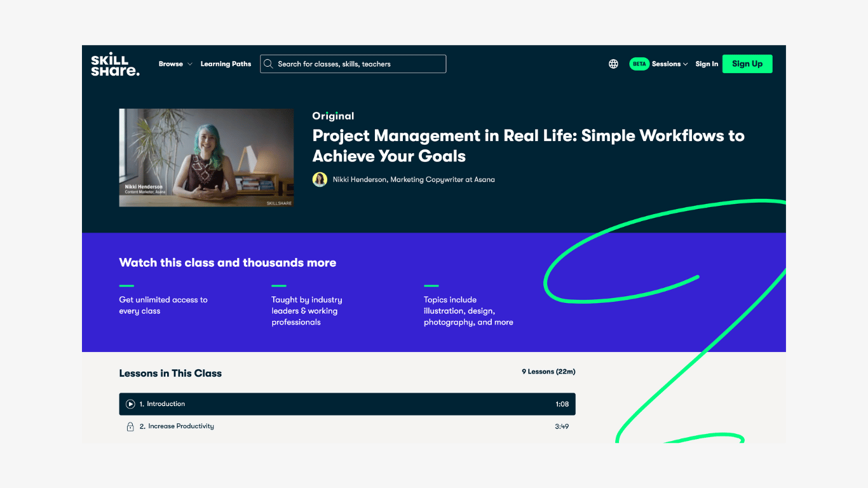Click 'Topics include illustration, design' text
Viewport: 868px width, 488px height.
(x=468, y=311)
